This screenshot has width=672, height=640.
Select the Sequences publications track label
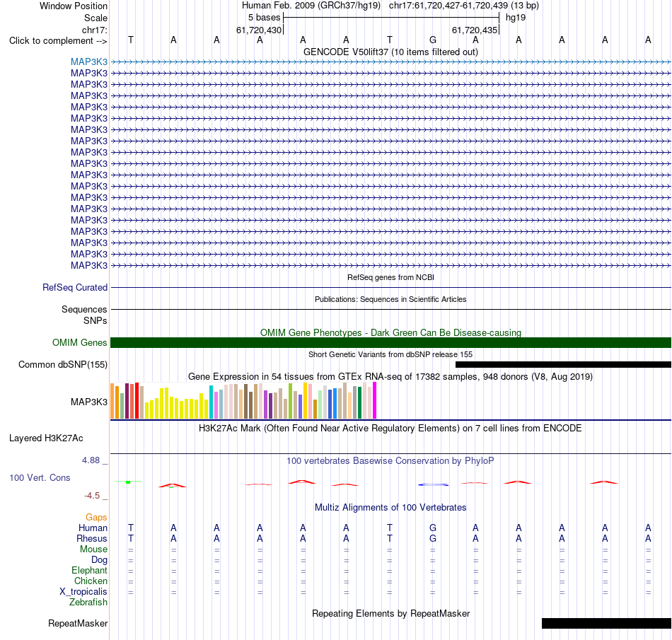click(84, 309)
